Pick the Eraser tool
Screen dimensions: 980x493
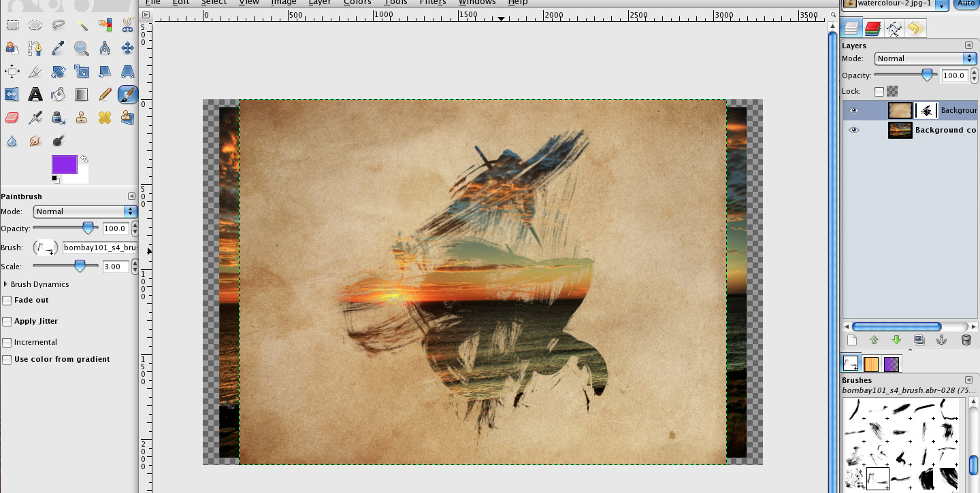click(12, 117)
